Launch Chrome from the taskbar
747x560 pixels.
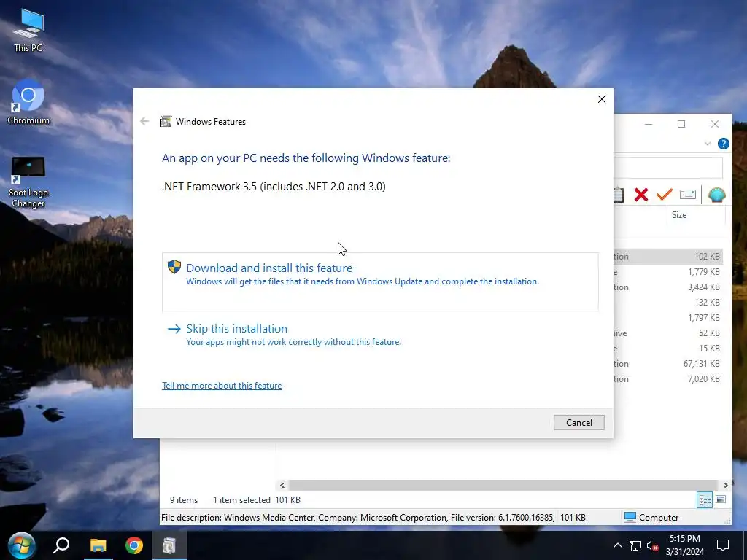(x=134, y=545)
